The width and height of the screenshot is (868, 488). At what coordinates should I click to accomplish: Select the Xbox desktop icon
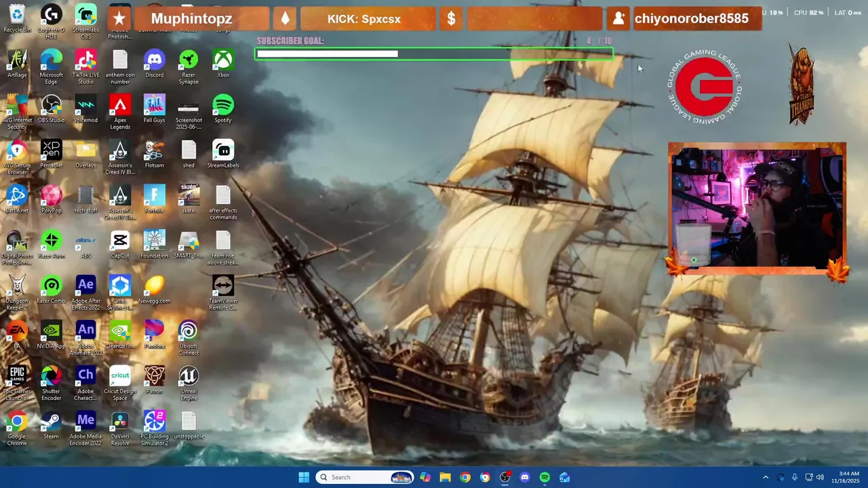coord(223,64)
